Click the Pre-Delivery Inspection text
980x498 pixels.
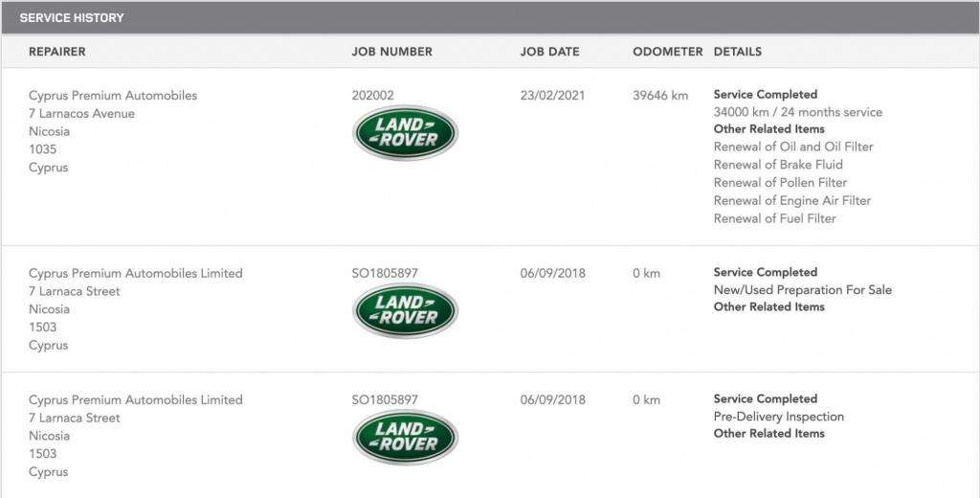(x=779, y=417)
